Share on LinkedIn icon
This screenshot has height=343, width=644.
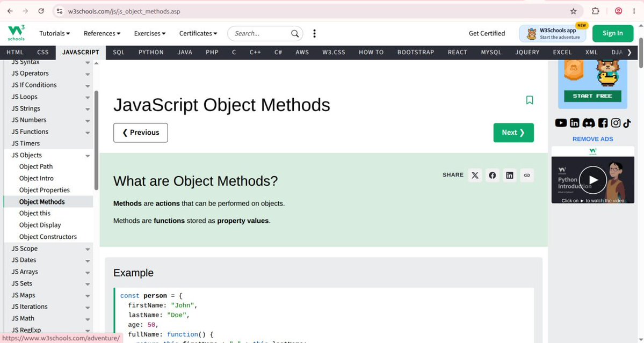pyautogui.click(x=510, y=176)
